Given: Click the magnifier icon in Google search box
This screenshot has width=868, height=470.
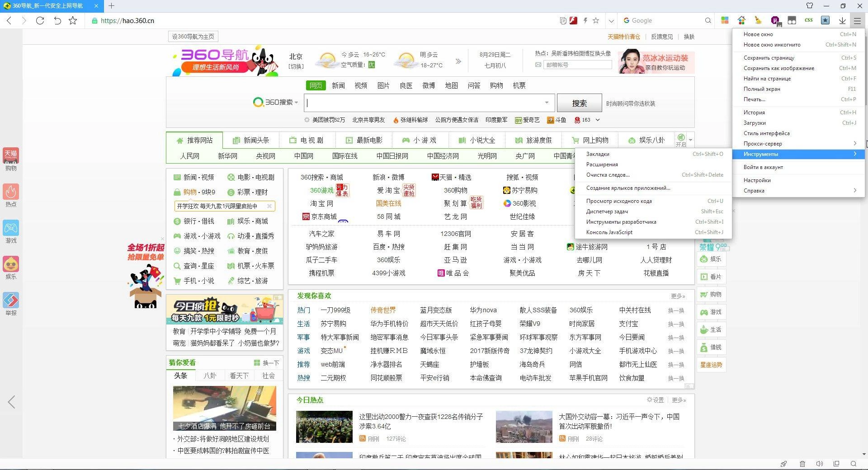Looking at the screenshot, I should click(708, 20).
